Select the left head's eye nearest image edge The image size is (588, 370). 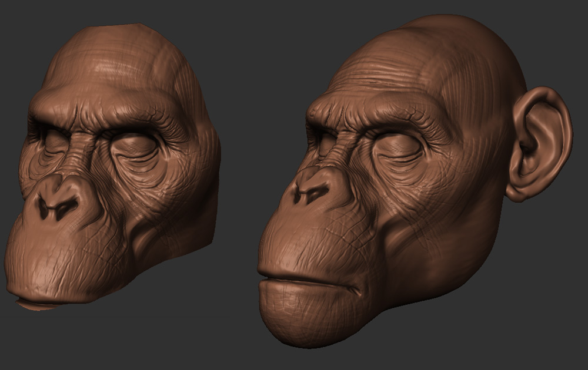54,142
